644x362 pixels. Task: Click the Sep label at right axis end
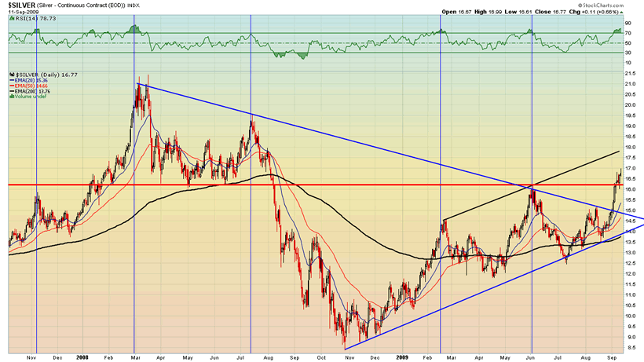[612, 357]
